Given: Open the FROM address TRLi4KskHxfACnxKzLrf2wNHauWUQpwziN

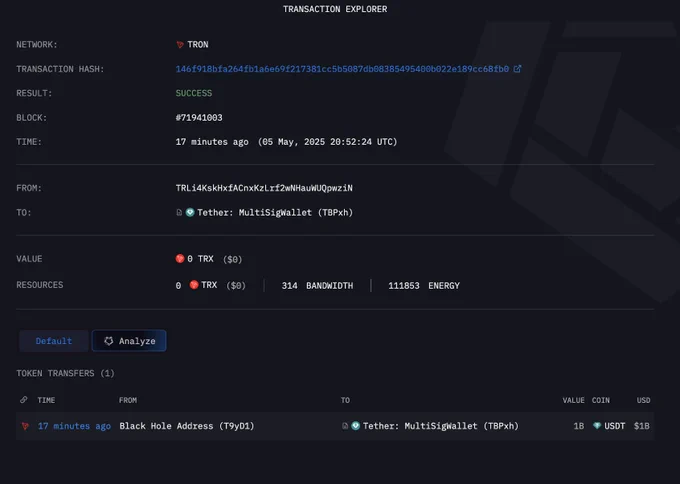Looking at the screenshot, I should (264, 188).
